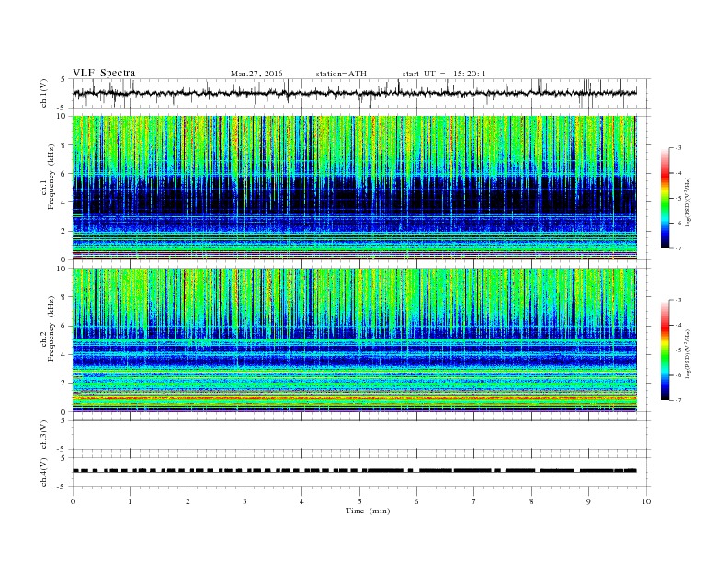
Task: Click the "VLF Spectra" plot title
Action: 104,73
